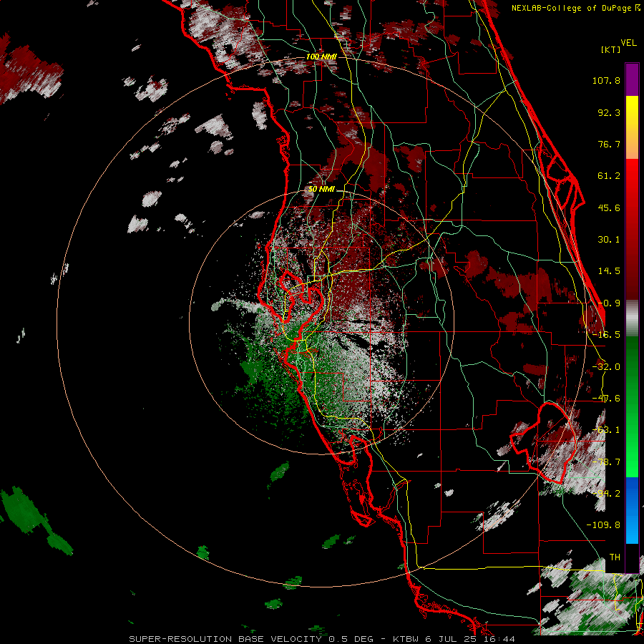644x644 pixels.
Task: Select the 61.2 velocity scale value
Action: coord(609,176)
